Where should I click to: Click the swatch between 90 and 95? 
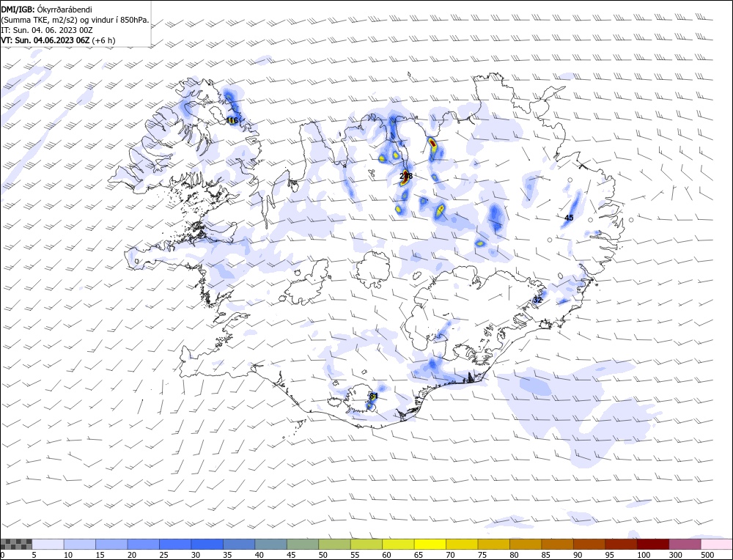(589, 544)
